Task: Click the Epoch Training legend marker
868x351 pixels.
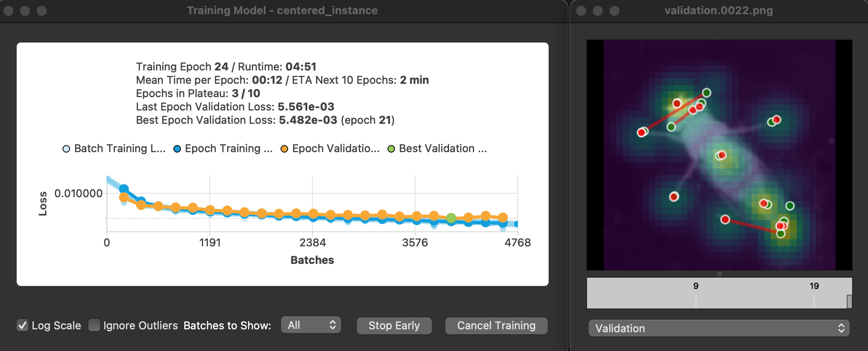Action: [176, 148]
